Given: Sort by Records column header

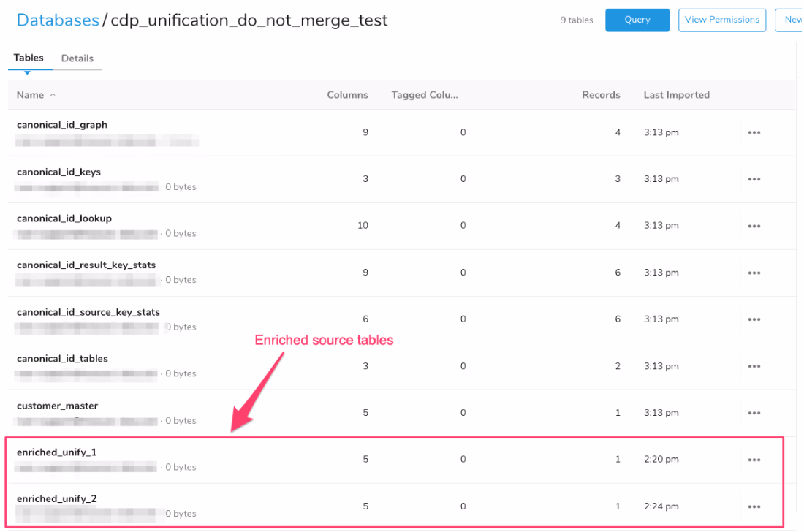Looking at the screenshot, I should pos(600,95).
